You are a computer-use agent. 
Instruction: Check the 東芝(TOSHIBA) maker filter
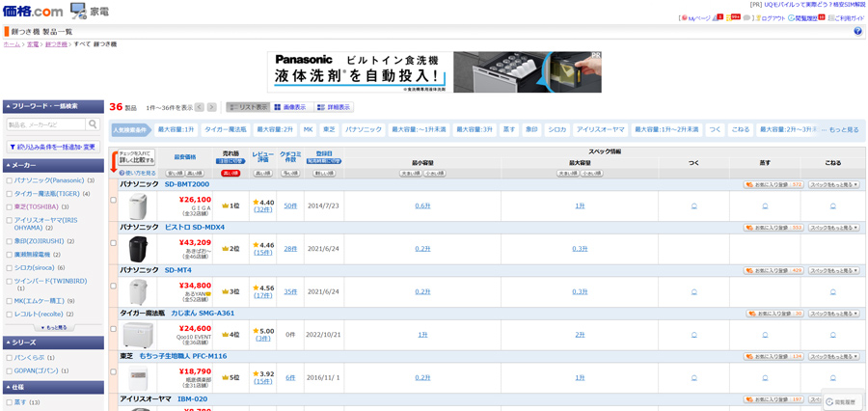point(9,207)
